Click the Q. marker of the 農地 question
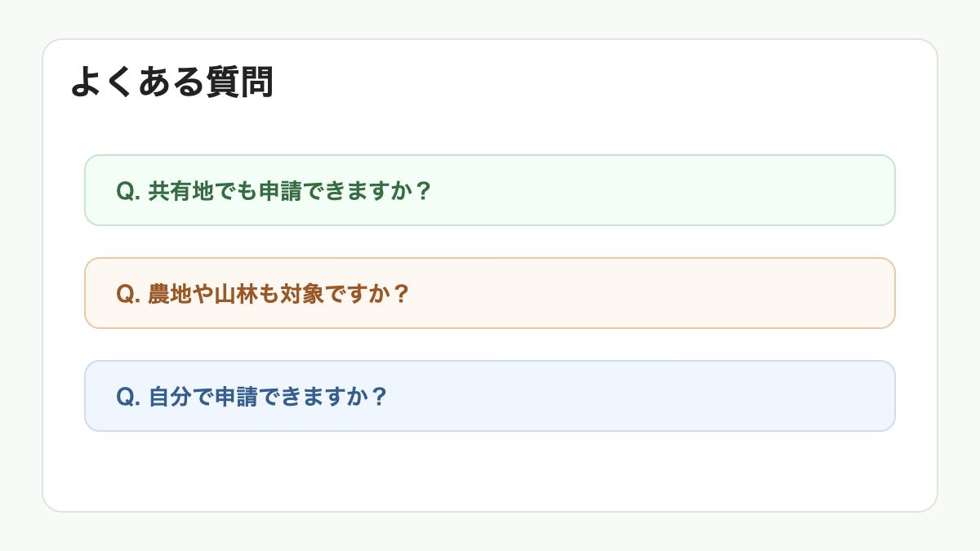Image resolution: width=980 pixels, height=551 pixels. coord(129,293)
